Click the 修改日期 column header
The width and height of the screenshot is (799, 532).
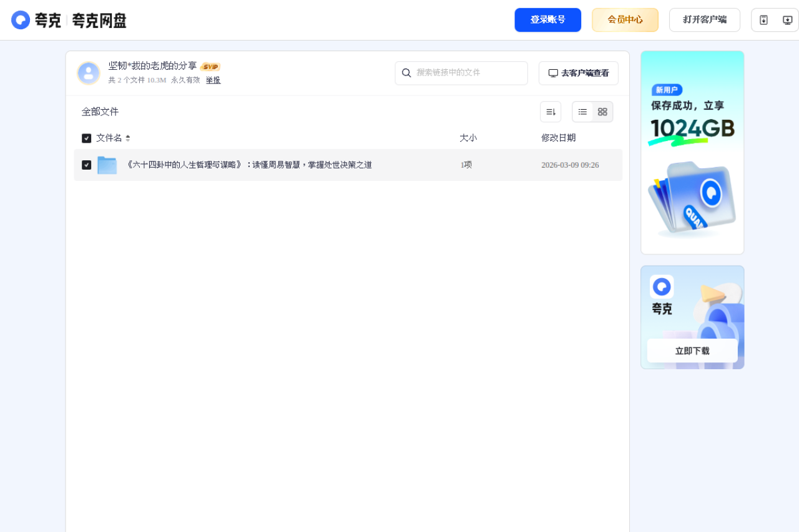click(558, 138)
